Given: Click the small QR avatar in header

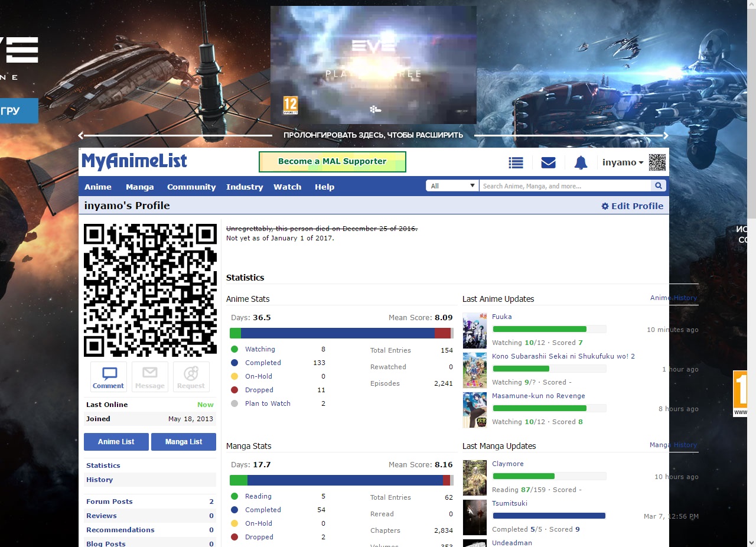Looking at the screenshot, I should [657, 162].
